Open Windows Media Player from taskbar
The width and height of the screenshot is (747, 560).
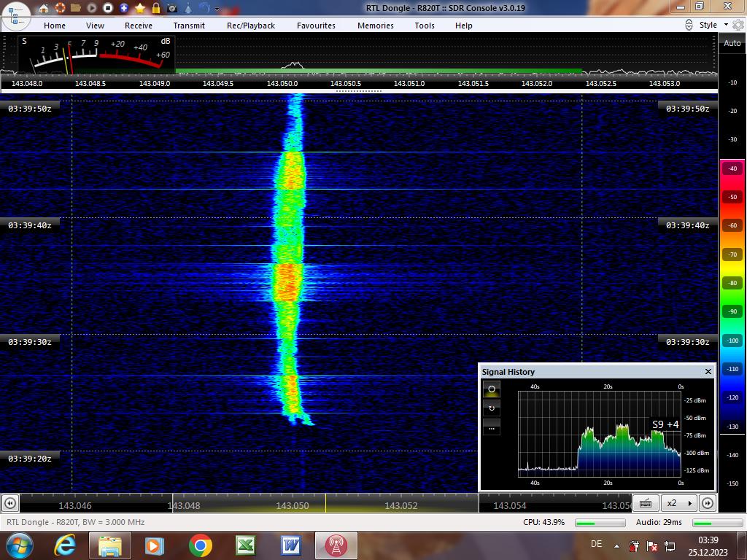154,545
